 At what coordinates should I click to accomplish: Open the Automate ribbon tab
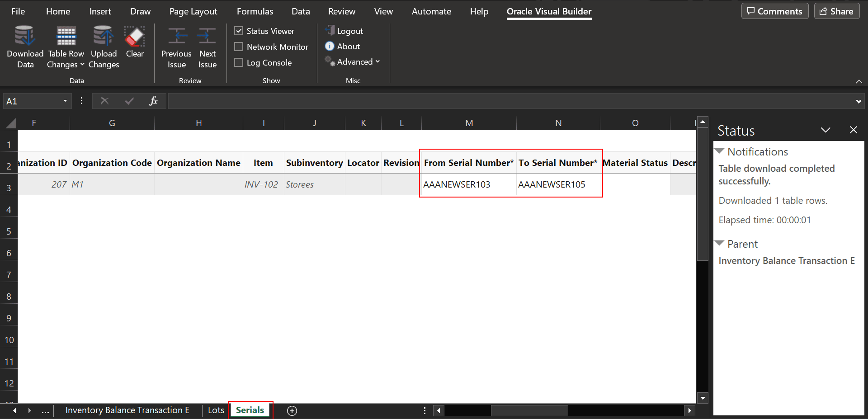pyautogui.click(x=431, y=11)
